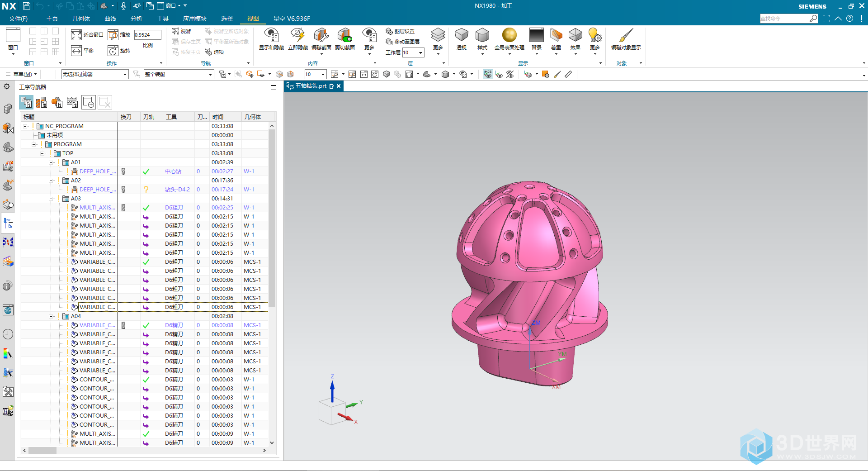Screen dimensions: 868x471
Task: Click the orange object preferences icon in the toolbar
Action: coord(546,74)
